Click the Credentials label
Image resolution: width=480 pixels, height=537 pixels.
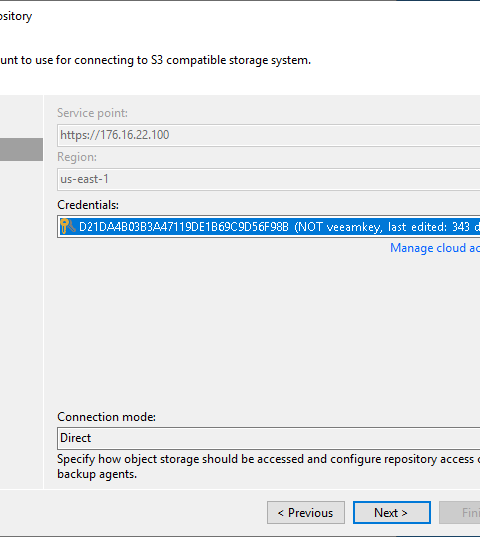point(88,205)
